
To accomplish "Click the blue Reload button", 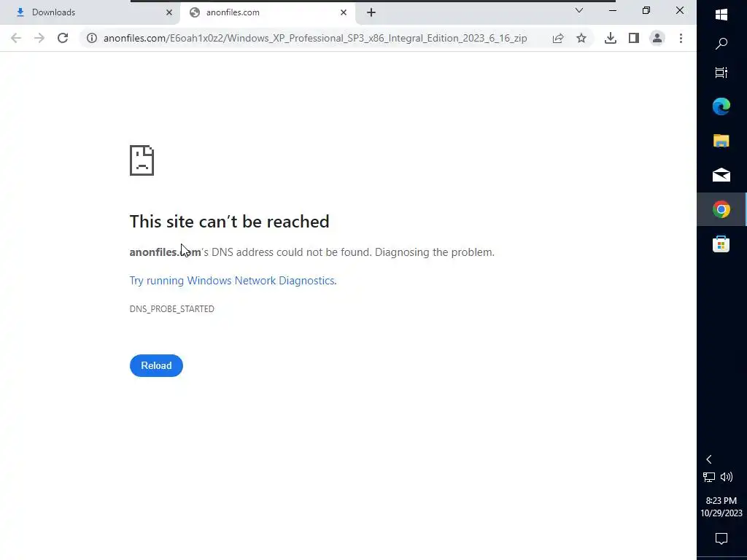I will point(156,365).
